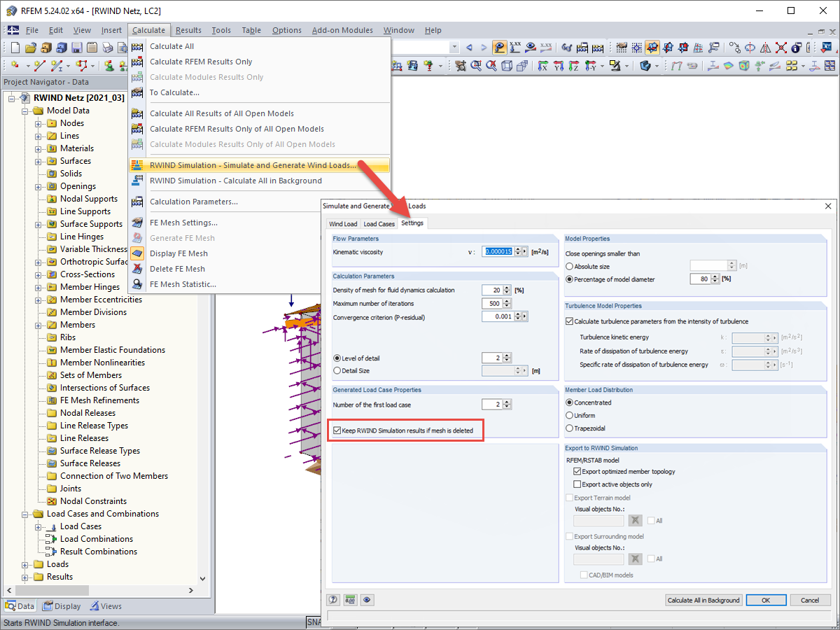
Task: Increase the Density of mesh stepper
Action: tap(507, 287)
